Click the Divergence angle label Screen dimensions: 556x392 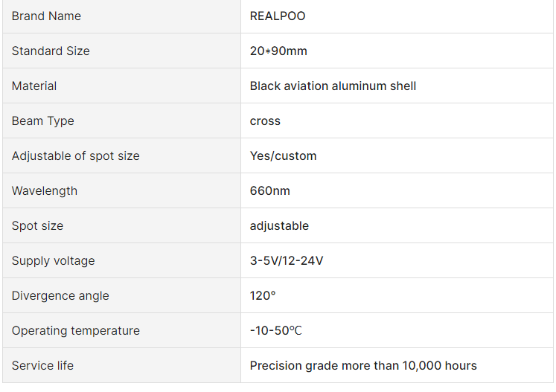60,296
